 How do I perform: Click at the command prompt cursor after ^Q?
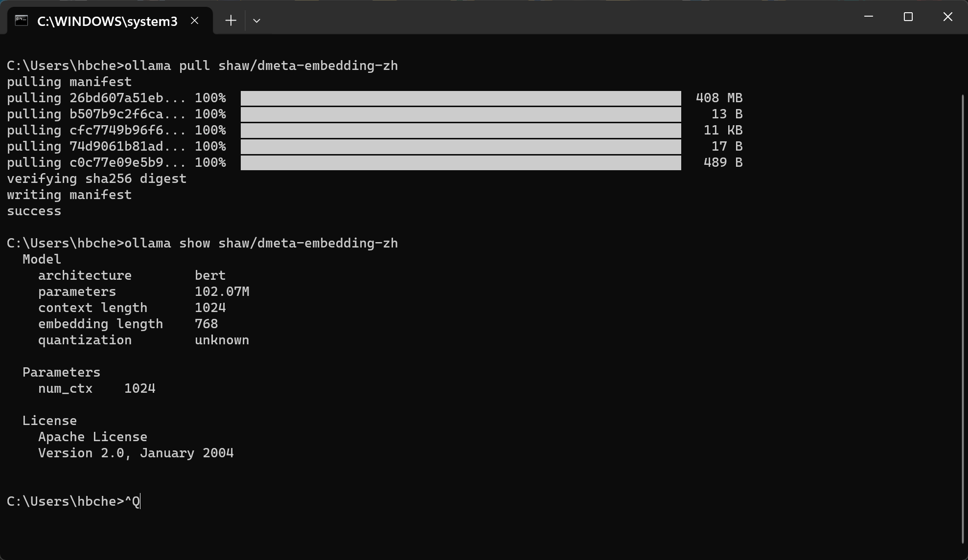140,501
